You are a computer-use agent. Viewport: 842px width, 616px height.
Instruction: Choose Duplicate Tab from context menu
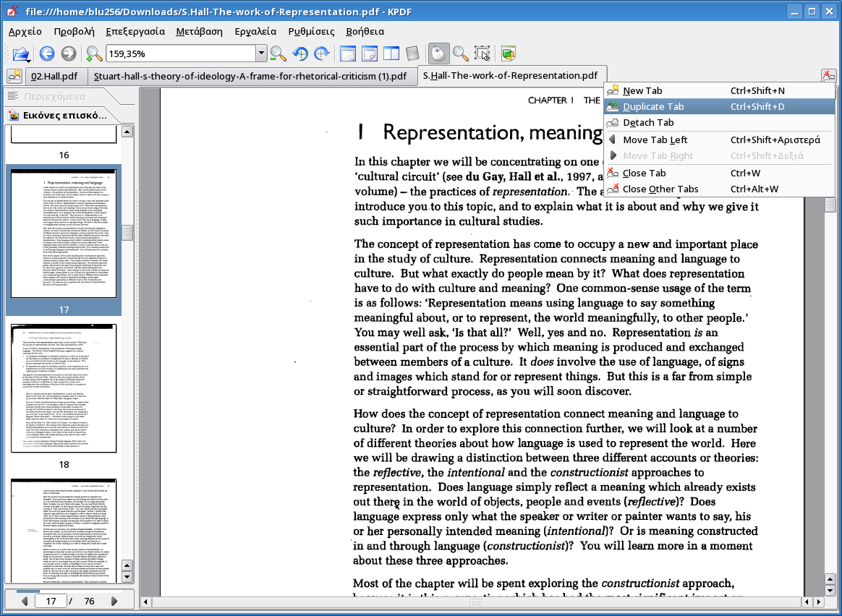pyautogui.click(x=653, y=107)
